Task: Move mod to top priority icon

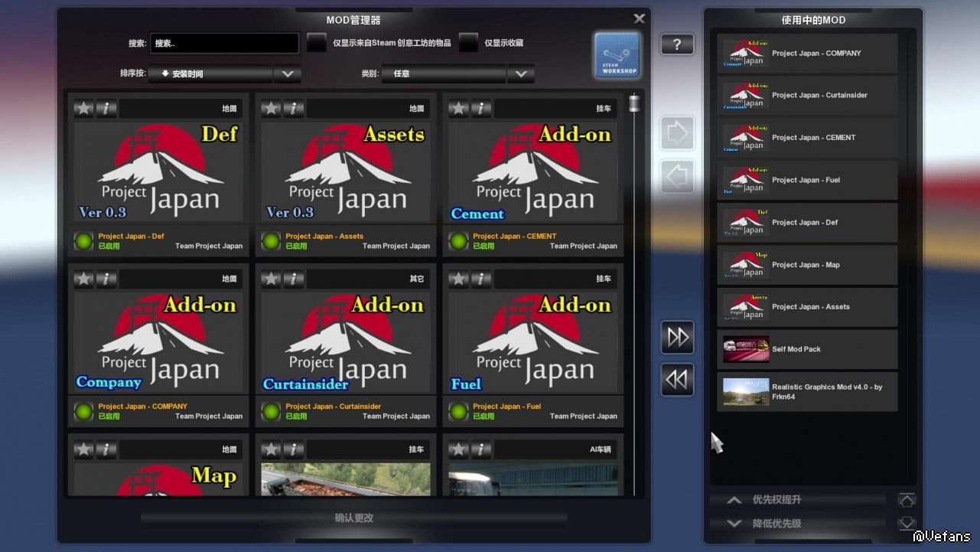Action: [907, 500]
